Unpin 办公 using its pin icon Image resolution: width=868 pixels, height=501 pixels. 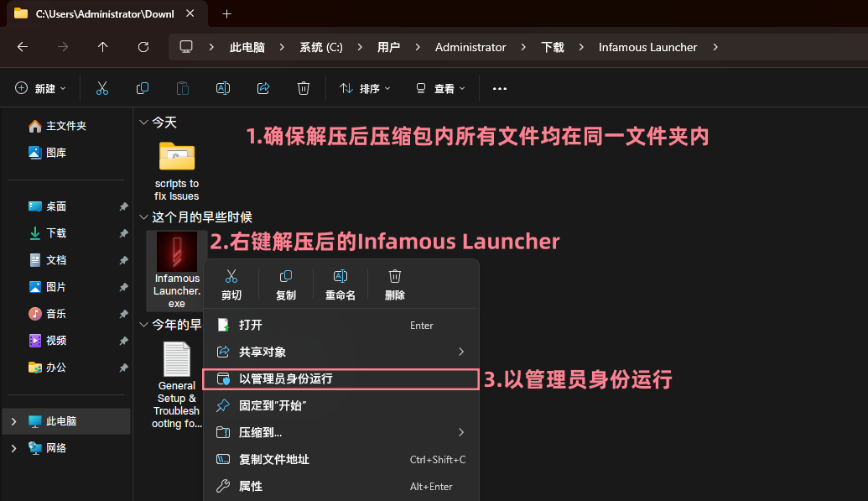pos(123,368)
